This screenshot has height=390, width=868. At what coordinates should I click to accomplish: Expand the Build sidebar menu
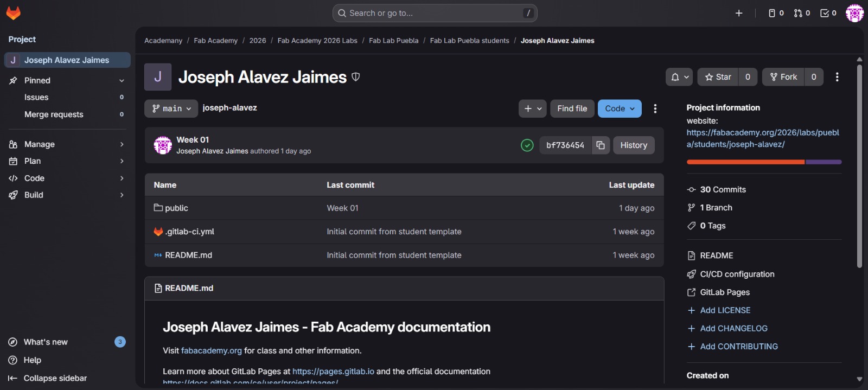point(66,195)
